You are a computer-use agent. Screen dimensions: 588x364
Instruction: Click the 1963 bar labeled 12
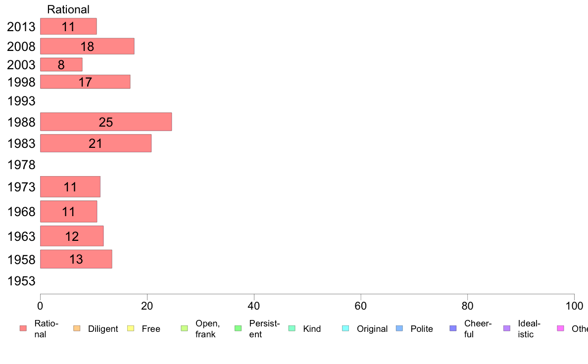(72, 236)
